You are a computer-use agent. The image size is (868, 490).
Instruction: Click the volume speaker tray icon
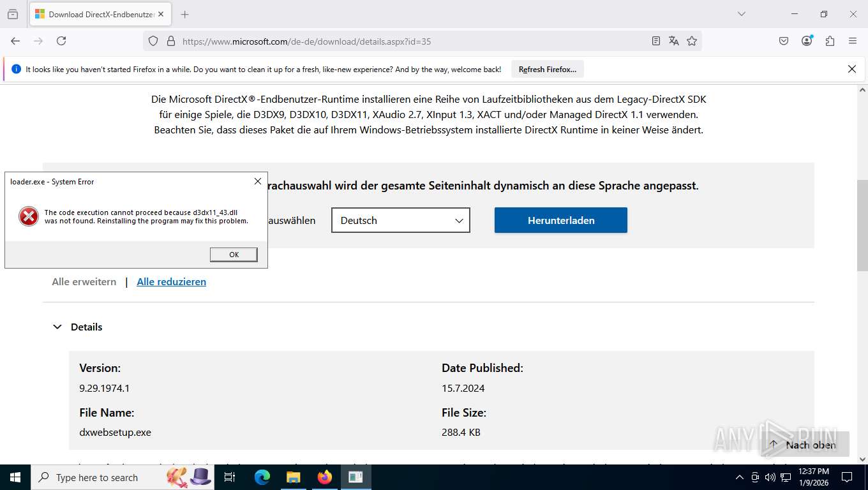coord(770,477)
